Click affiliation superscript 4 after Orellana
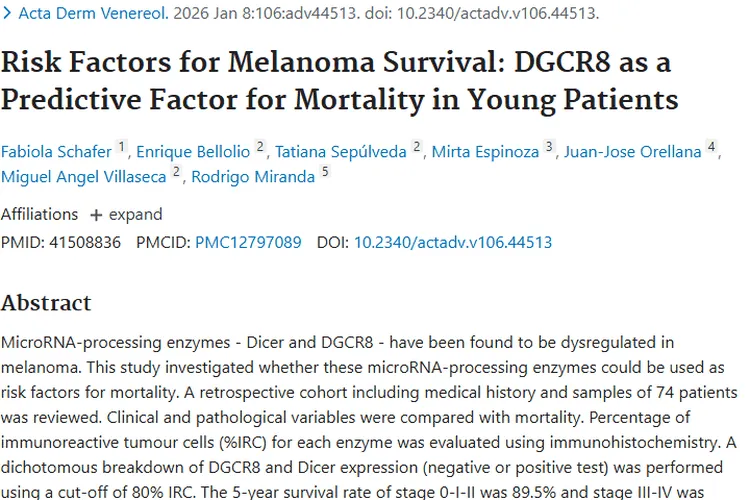 tap(711, 147)
